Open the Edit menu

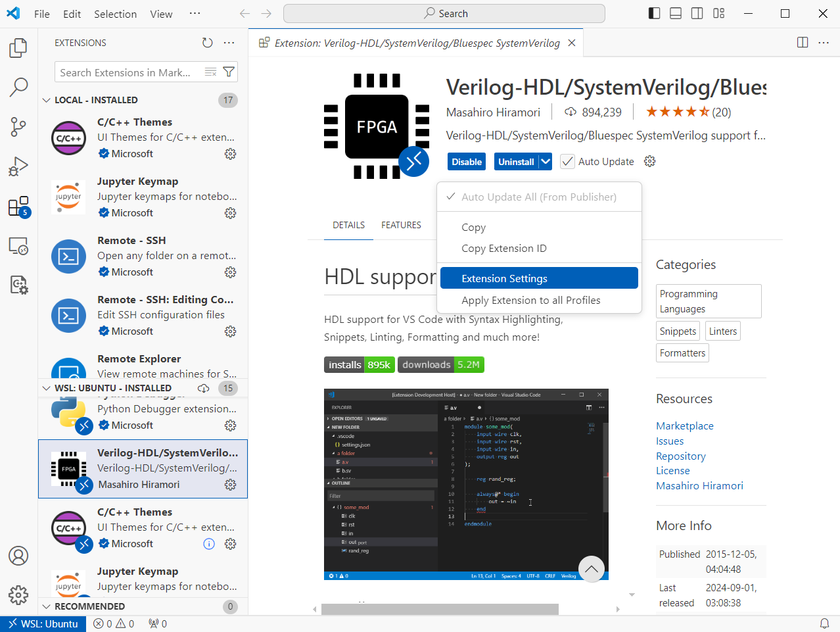(72, 14)
